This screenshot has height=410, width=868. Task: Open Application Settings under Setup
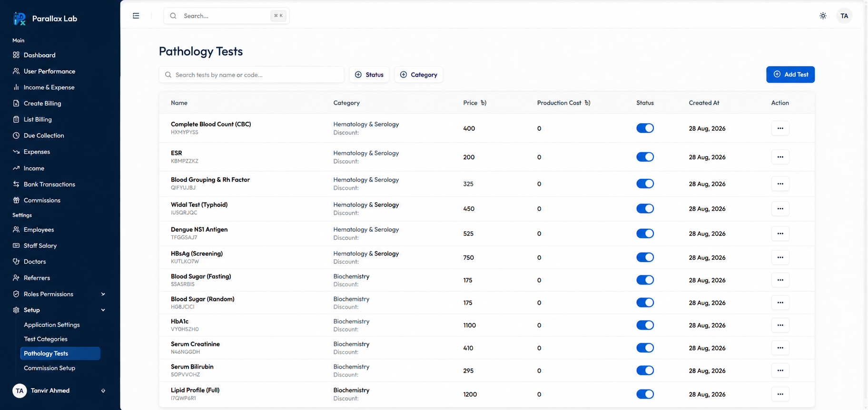pyautogui.click(x=52, y=325)
